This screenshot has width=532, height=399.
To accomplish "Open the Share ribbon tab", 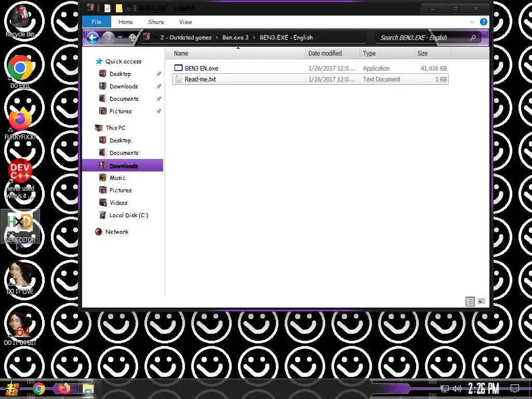I will [156, 22].
